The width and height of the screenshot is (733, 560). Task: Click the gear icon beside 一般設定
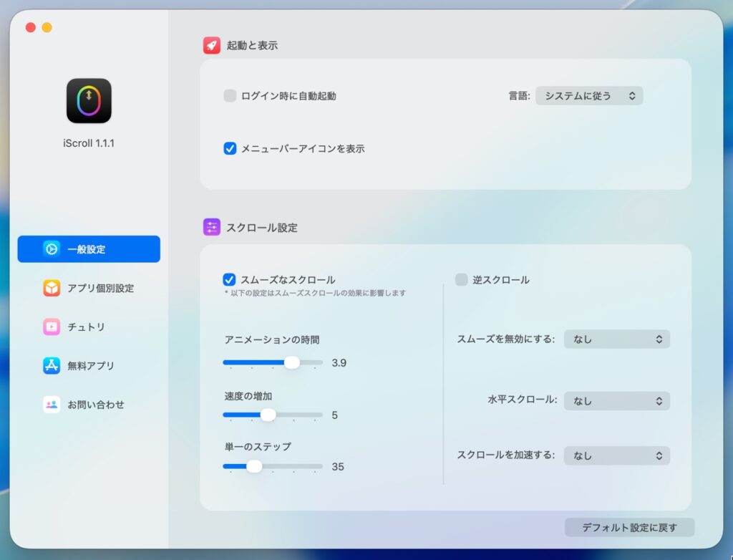pos(52,249)
